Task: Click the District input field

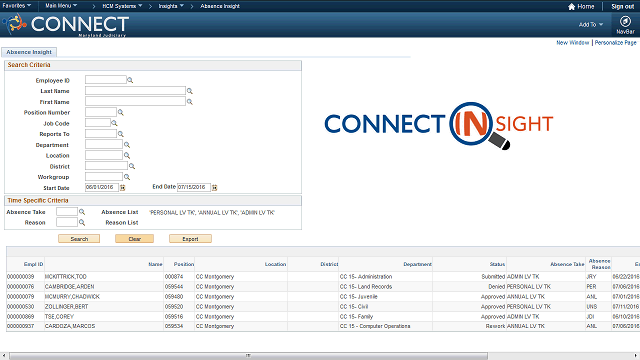Action: click(106, 166)
